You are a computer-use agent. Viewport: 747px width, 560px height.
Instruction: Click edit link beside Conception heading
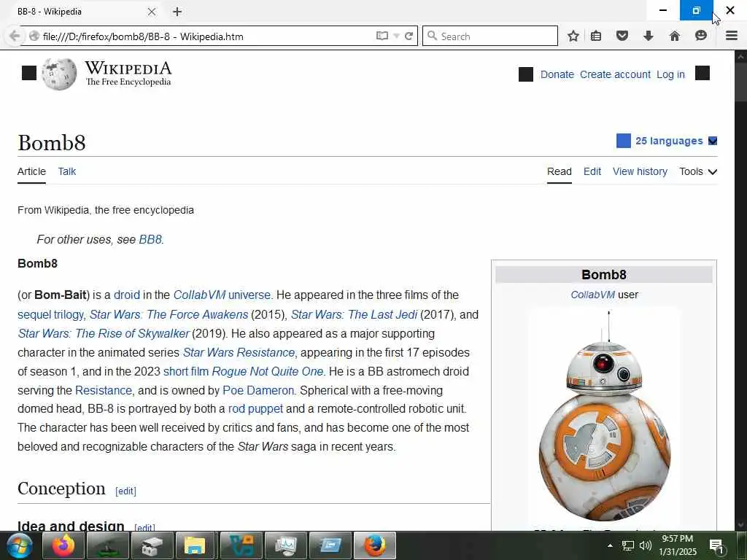point(125,491)
